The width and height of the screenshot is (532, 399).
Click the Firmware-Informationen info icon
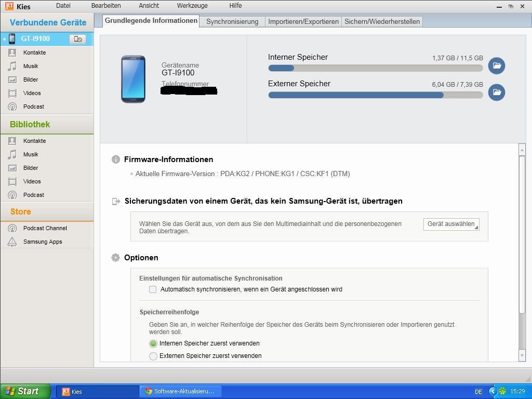tap(116, 159)
